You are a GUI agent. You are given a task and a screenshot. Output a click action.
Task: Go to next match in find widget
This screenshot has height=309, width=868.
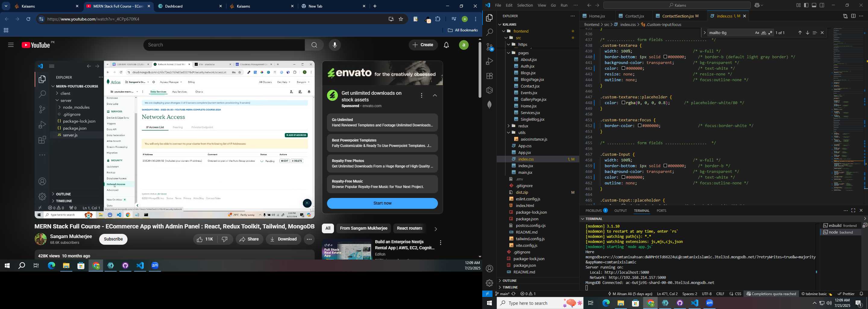808,33
